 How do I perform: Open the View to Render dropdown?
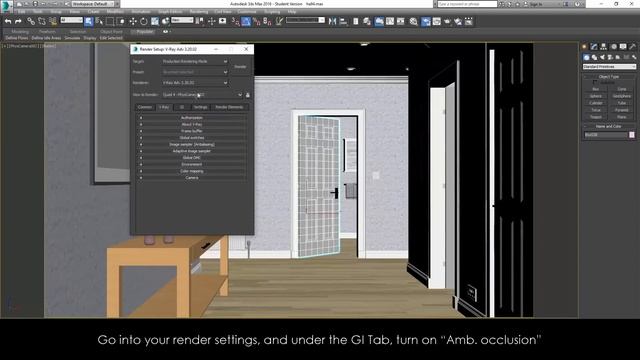click(202, 95)
